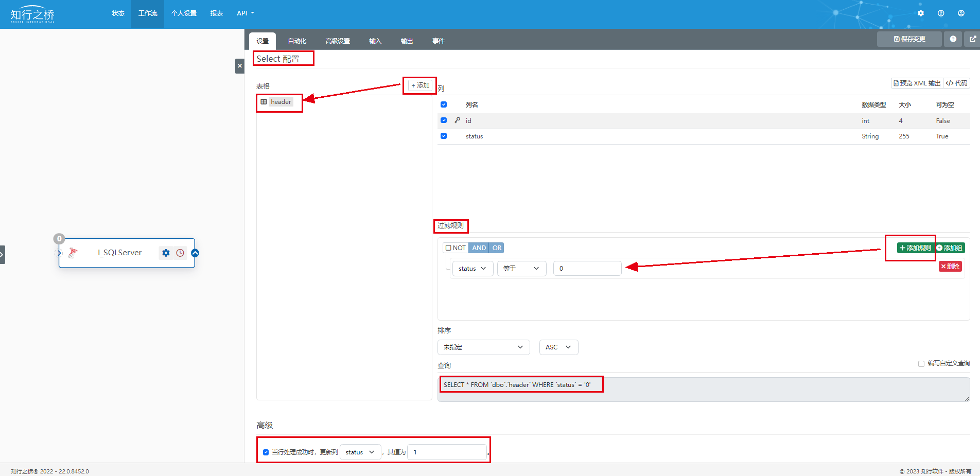Switch to the 高级设置 tab
The image size is (980, 476).
tap(338, 41)
